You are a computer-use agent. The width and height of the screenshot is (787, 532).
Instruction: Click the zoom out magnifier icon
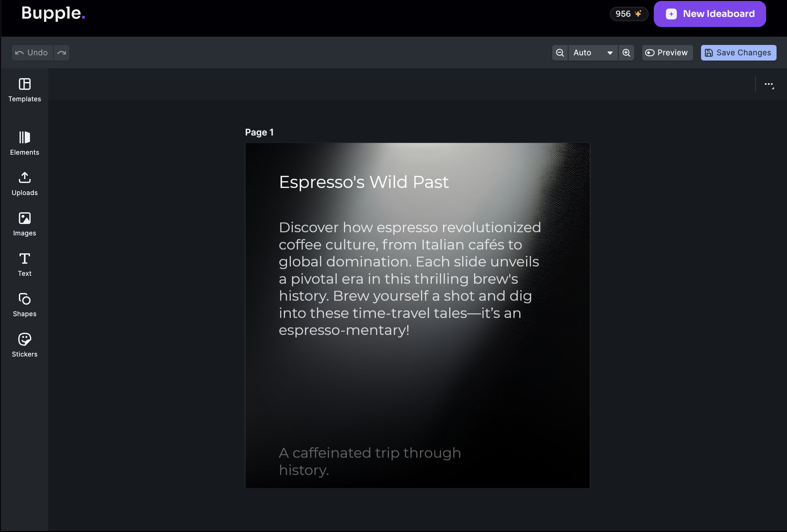(560, 53)
